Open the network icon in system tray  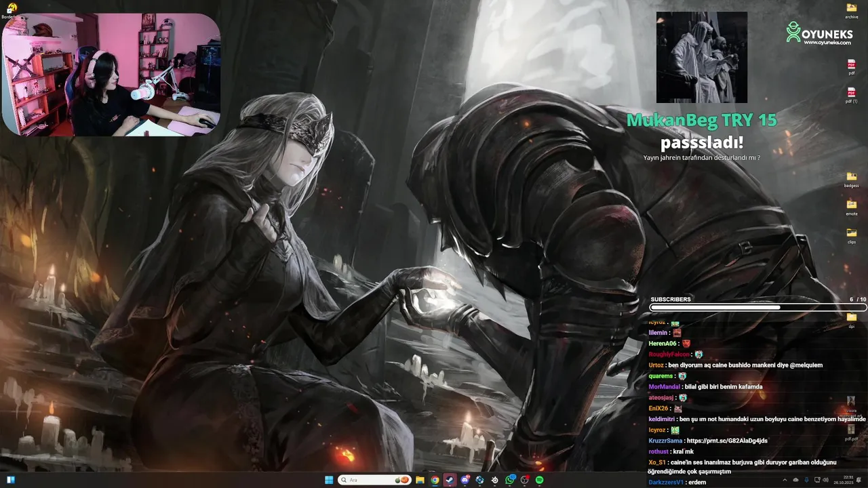tap(817, 480)
